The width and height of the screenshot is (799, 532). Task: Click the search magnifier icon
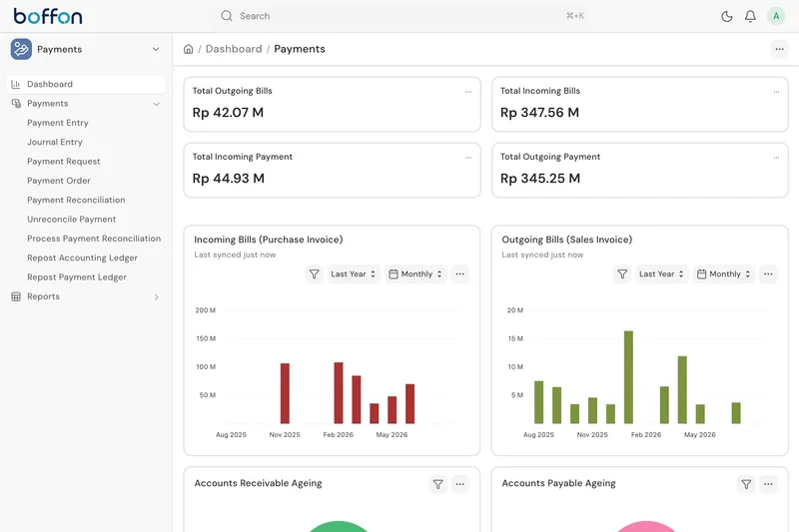(227, 16)
